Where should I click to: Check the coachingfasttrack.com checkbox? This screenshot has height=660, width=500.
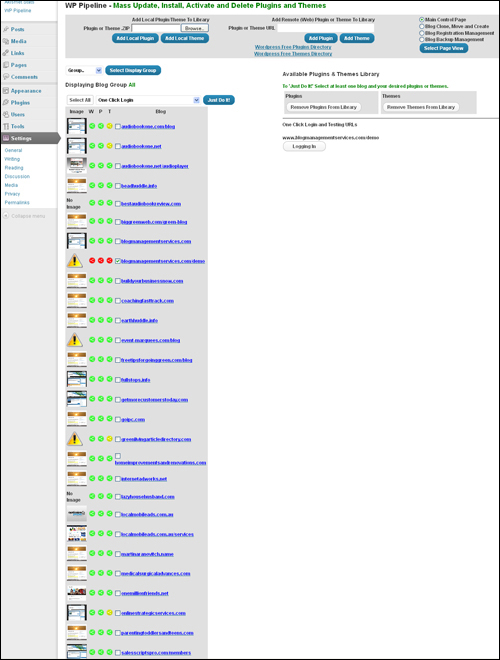coord(118,301)
